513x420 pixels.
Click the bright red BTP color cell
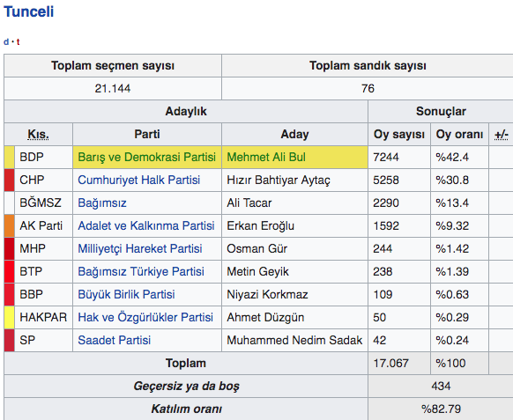(9, 271)
